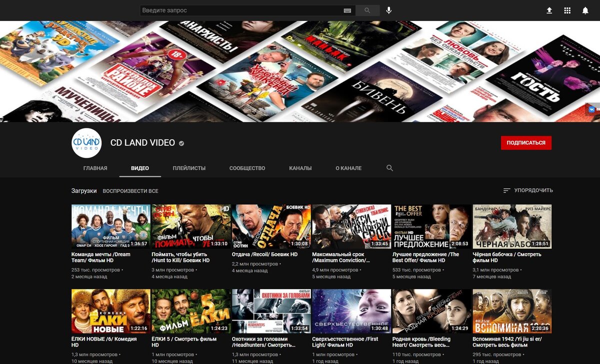
Task: Open the Сверхъестественное video thumbnail
Action: coord(351,311)
